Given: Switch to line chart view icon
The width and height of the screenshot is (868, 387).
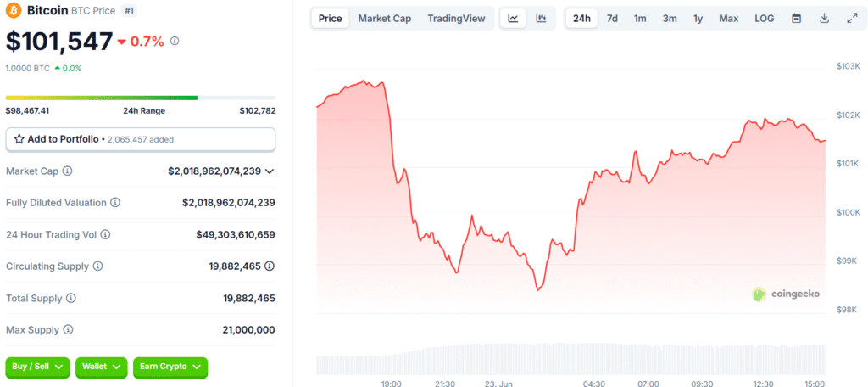Looking at the screenshot, I should [x=513, y=19].
